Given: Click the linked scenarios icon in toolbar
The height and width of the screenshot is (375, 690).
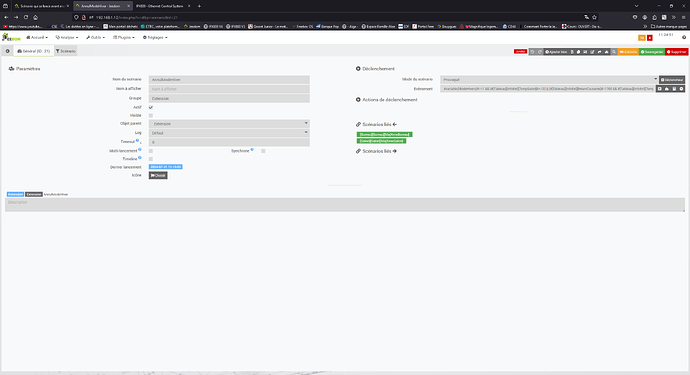Looking at the screenshot, I should 585,51.
